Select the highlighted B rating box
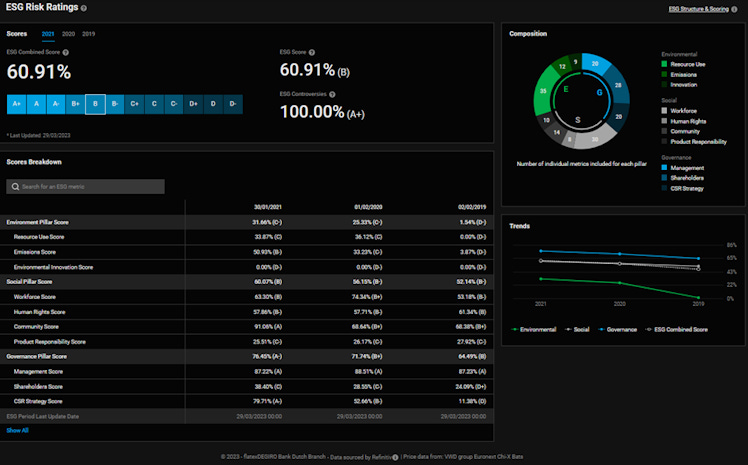Screen dimensions: 748x465 tap(95, 104)
